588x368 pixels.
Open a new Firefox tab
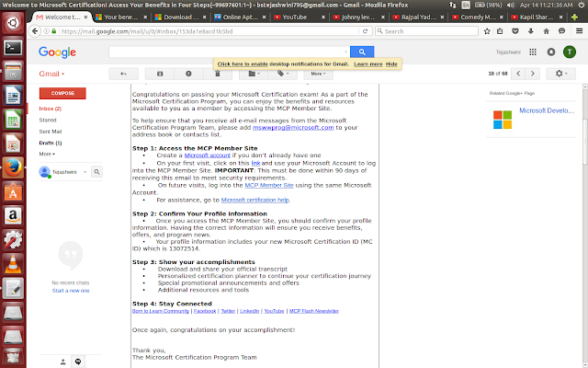[574, 17]
